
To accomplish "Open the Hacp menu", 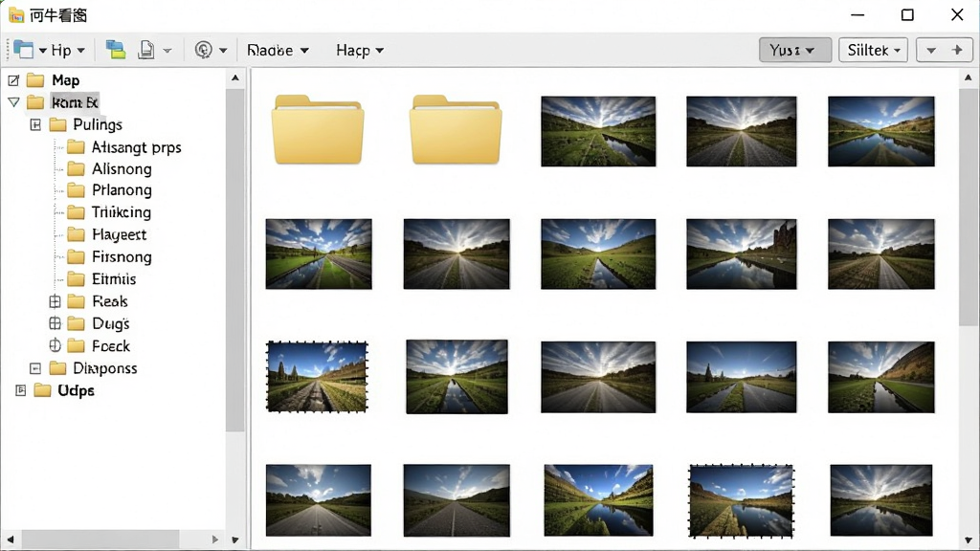I will [360, 50].
